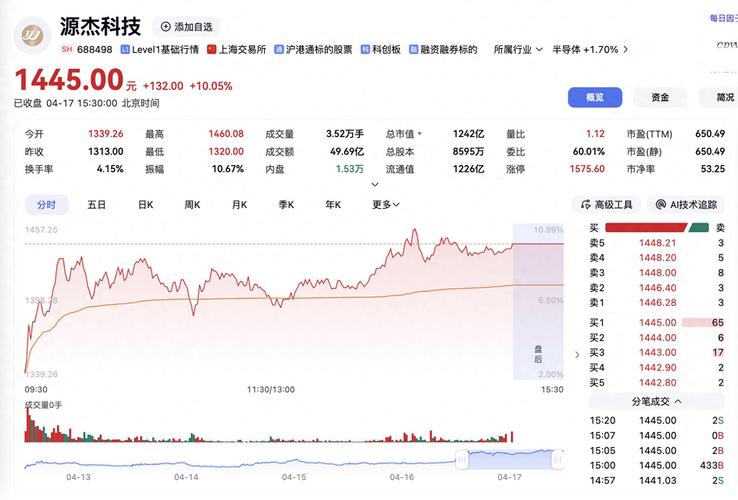This screenshot has height=500, width=738.
Task: Click the Level1基础行情 tag icon
Action: pos(125,49)
